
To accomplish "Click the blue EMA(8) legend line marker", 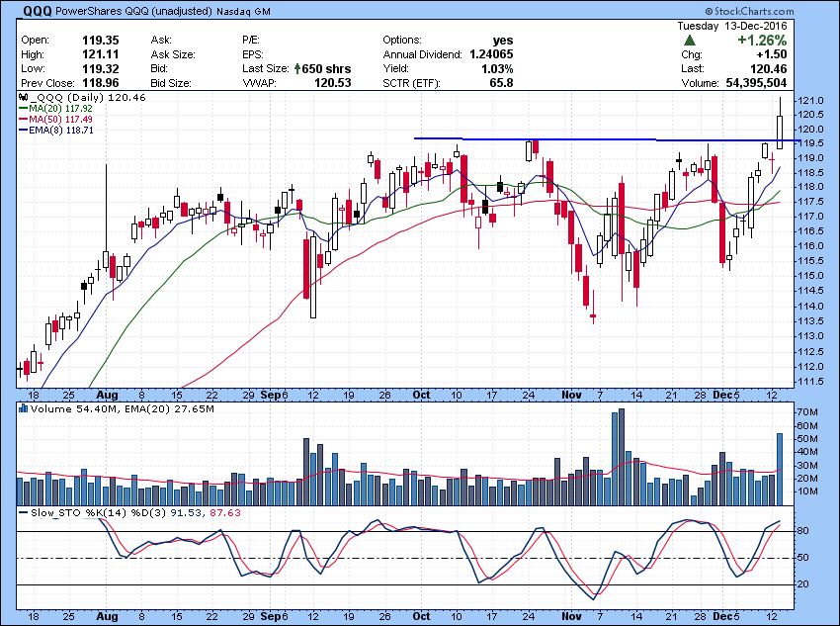I will [23, 131].
